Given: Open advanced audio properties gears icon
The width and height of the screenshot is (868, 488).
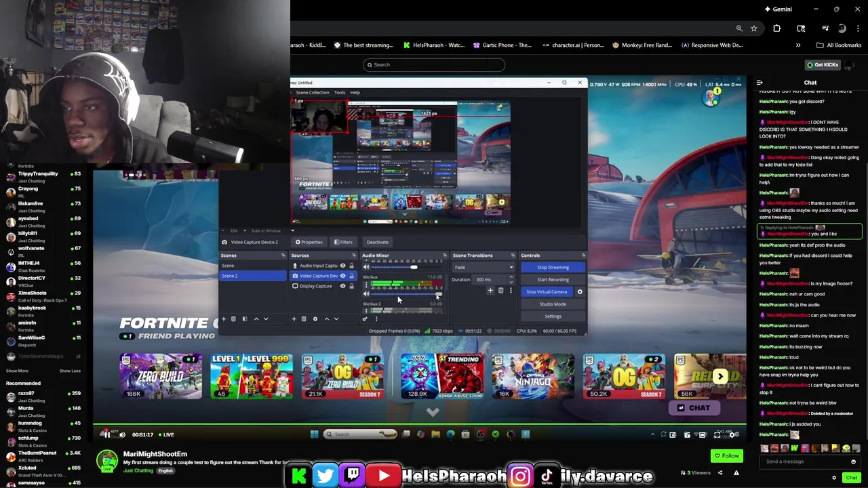Looking at the screenshot, I should point(365,319).
